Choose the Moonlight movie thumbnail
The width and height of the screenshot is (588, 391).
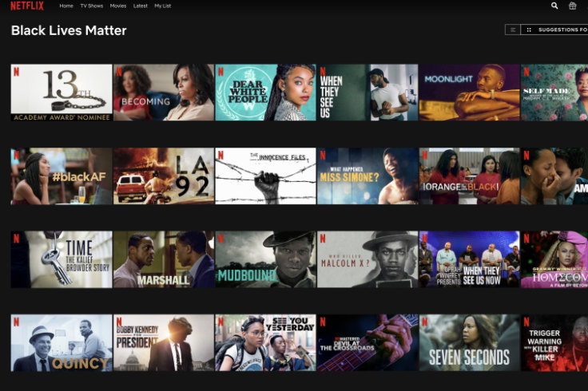pyautogui.click(x=470, y=93)
